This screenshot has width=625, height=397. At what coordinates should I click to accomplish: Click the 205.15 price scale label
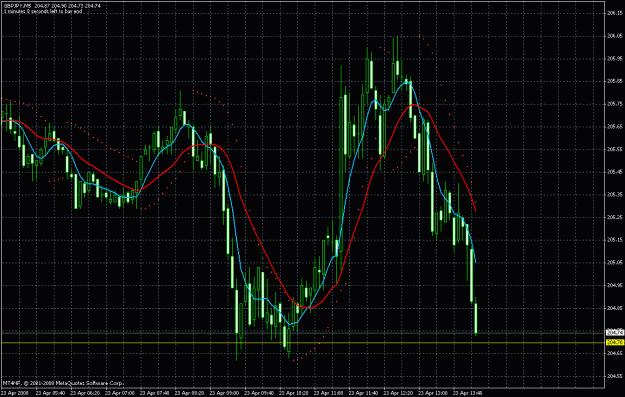point(615,240)
